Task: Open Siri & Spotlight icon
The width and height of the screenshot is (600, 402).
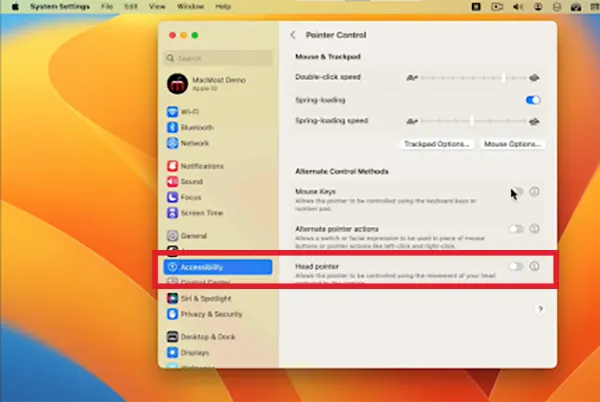Action: (x=172, y=298)
